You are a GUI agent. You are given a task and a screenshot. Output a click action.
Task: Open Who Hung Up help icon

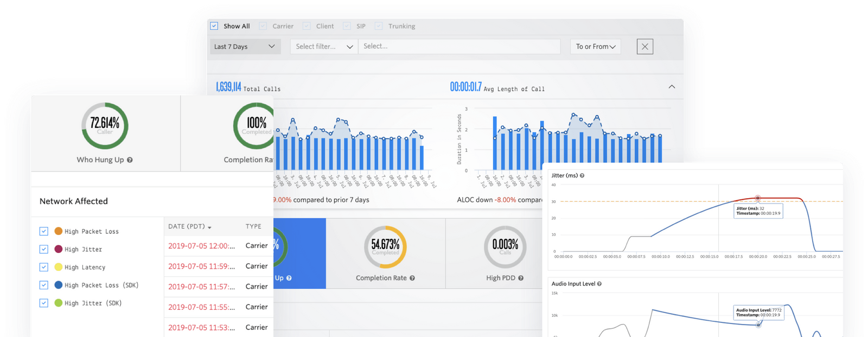[130, 160]
